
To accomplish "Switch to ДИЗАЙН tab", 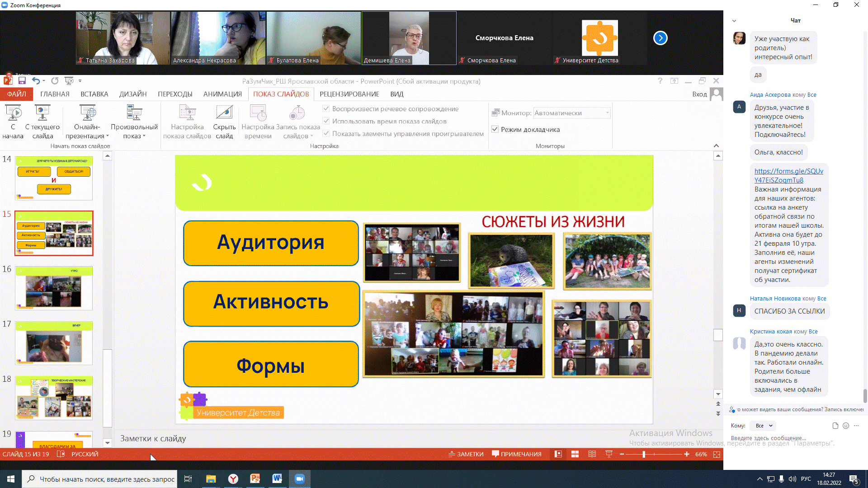I will 133,94.
